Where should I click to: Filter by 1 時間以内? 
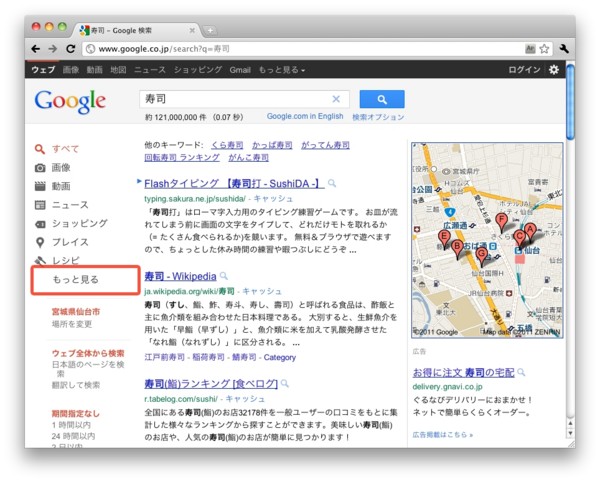(72, 425)
